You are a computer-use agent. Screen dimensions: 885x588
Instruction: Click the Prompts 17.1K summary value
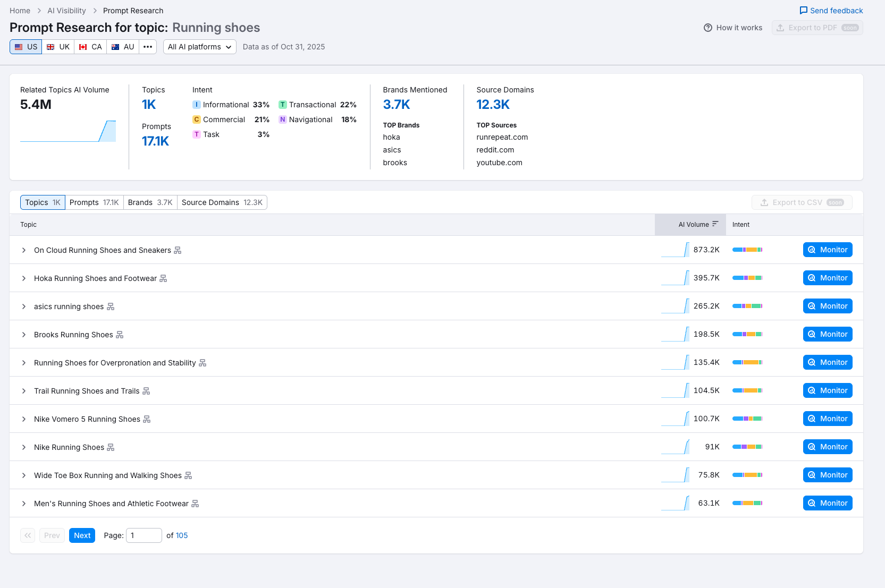[155, 141]
